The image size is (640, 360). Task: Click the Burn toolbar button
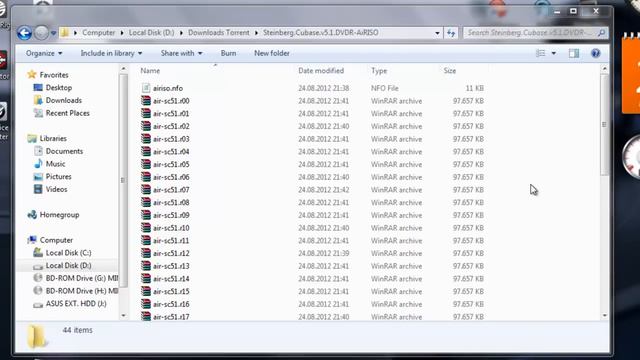pos(228,53)
